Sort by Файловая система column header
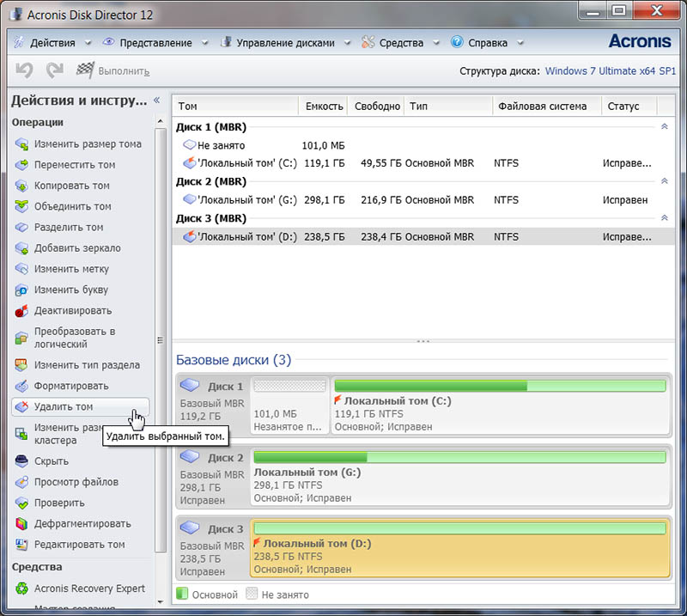The image size is (687, 616). (547, 106)
